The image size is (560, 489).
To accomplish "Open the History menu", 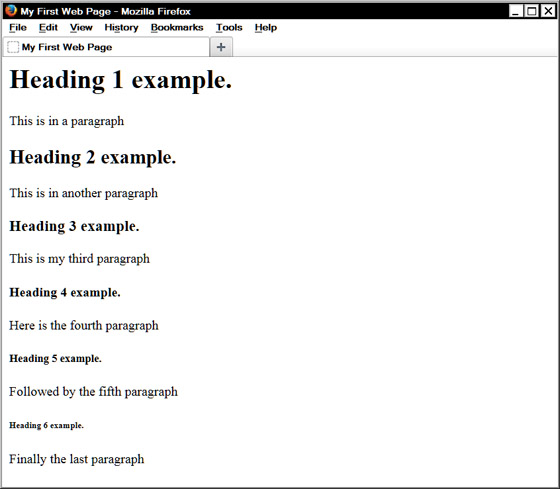I will 121,28.
